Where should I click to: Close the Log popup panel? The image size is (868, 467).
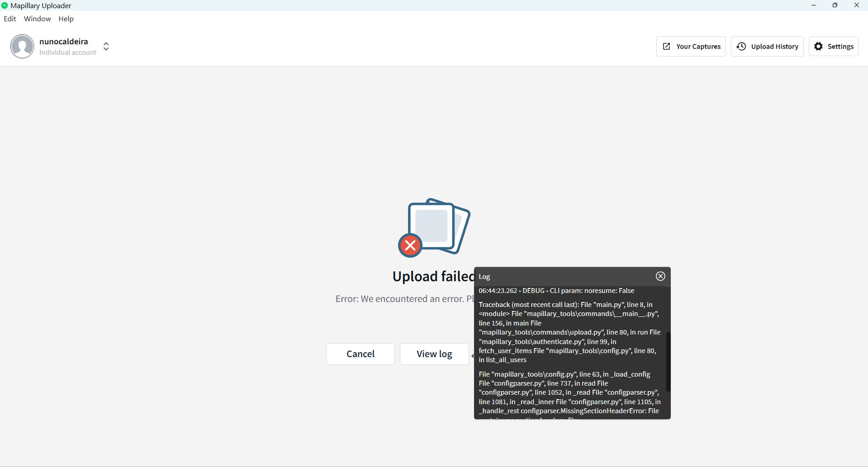(660, 276)
